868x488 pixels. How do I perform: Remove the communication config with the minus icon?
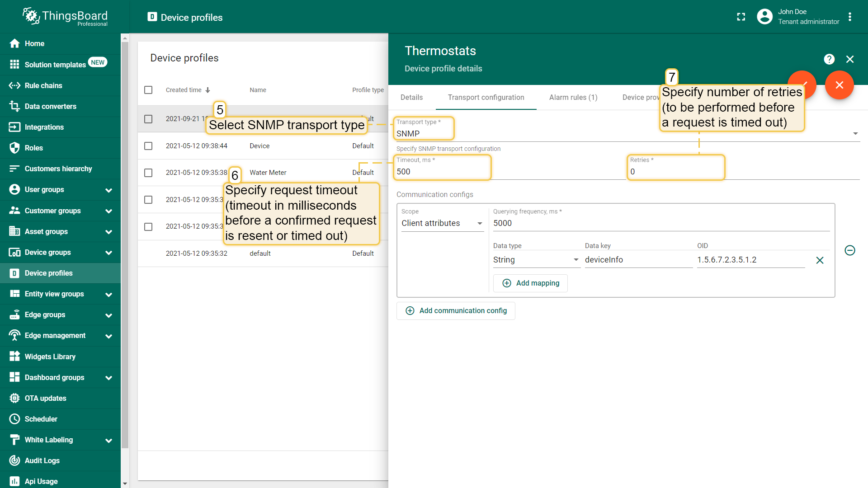[x=849, y=250]
